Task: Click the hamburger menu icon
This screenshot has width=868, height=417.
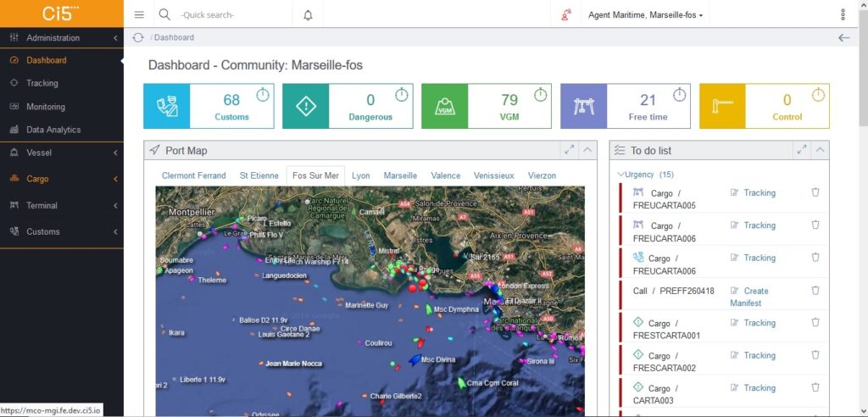Action: click(x=139, y=15)
